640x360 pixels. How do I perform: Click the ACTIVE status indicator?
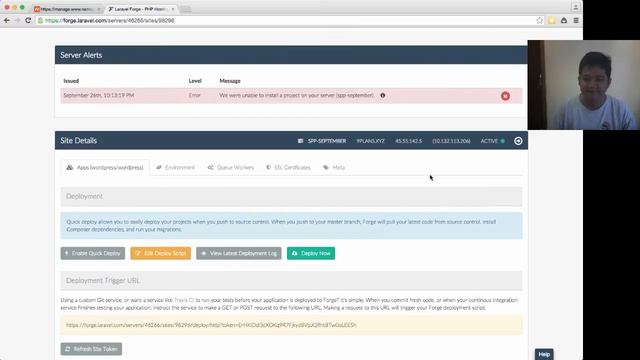(x=493, y=141)
